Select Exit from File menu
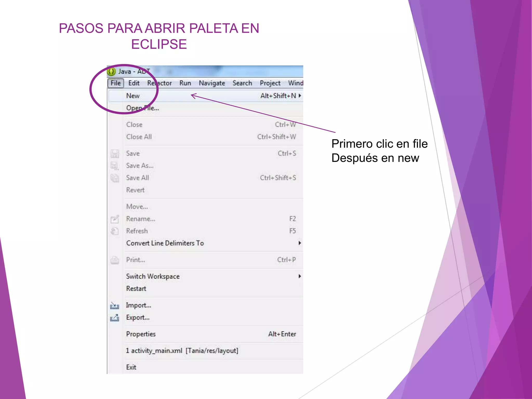This screenshot has height=399, width=532. (x=205, y=368)
